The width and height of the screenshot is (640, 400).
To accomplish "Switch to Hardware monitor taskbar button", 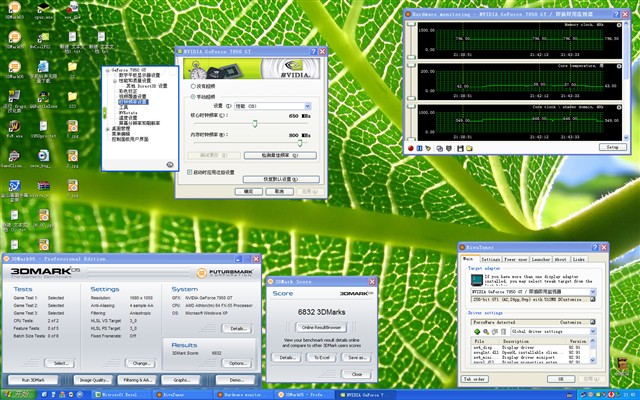I will pos(243,395).
